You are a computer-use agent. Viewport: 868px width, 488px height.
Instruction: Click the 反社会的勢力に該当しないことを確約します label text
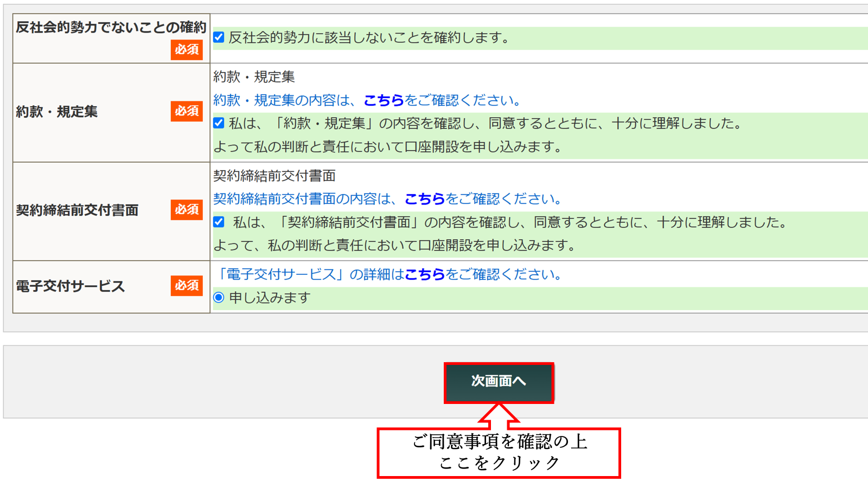(369, 38)
